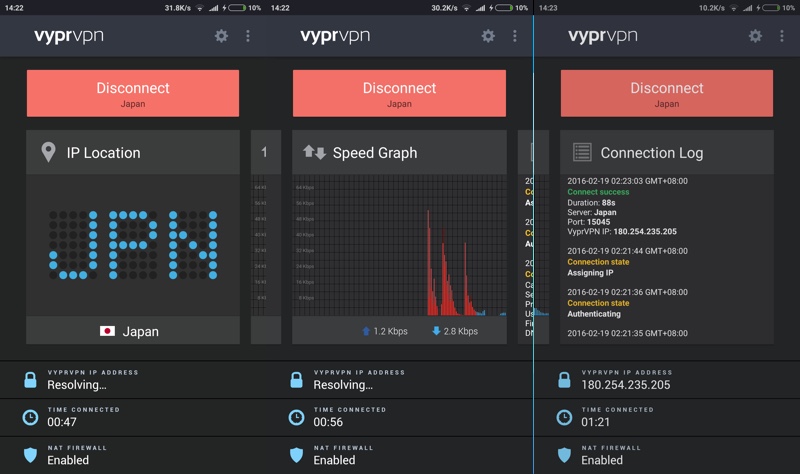This screenshot has width=800, height=474.
Task: Click lock icon on screen showing 00:56
Action: click(x=296, y=380)
